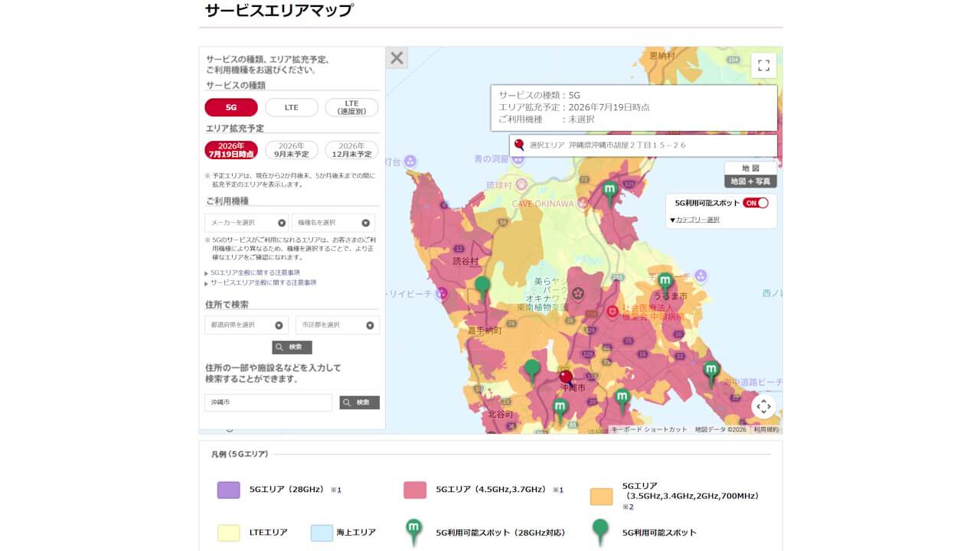The height and width of the screenshot is (551, 980).
Task: Click the 嘉手納町 map label
Action: (x=484, y=331)
